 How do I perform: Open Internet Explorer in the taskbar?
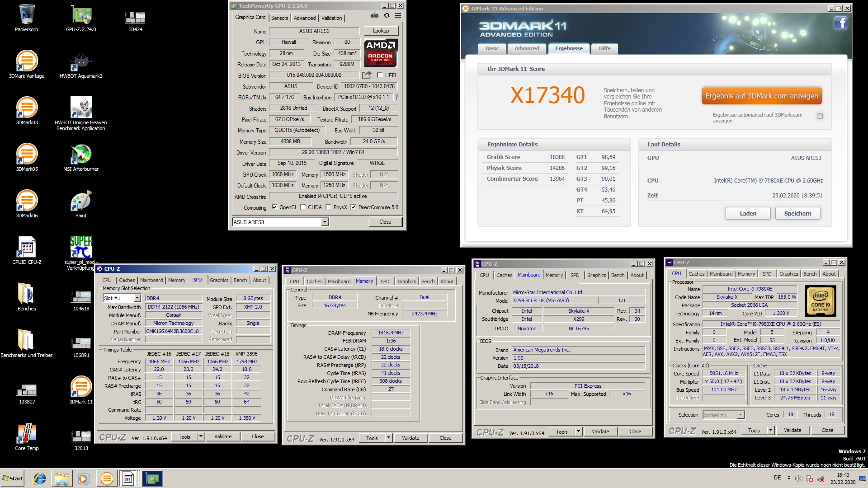40,478
